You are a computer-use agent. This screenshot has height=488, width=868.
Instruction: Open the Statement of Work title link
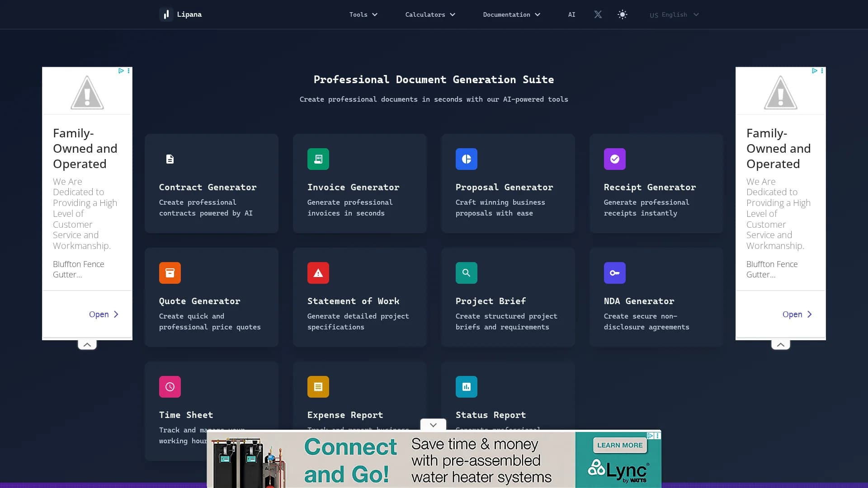[x=354, y=301]
